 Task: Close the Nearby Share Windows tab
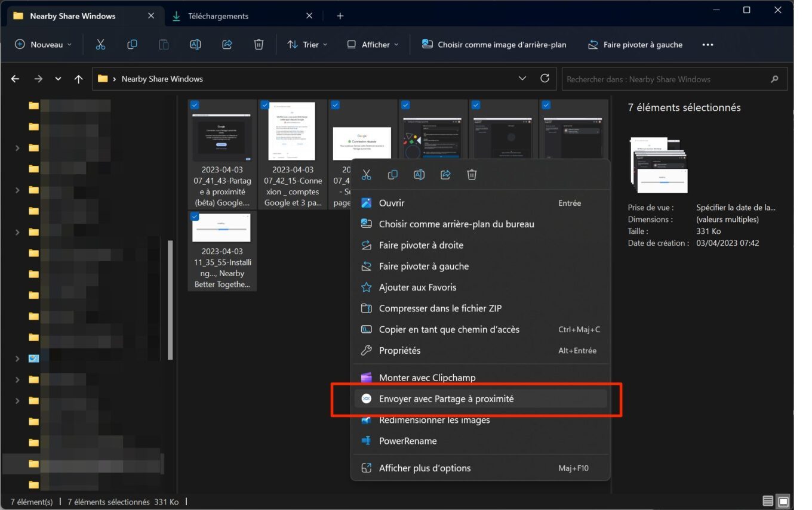tap(151, 16)
